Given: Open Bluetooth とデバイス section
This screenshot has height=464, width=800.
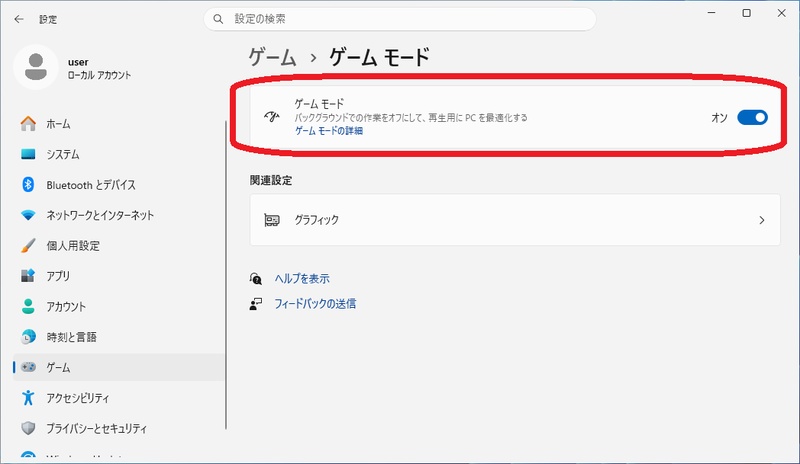Looking at the screenshot, I should coord(119,184).
